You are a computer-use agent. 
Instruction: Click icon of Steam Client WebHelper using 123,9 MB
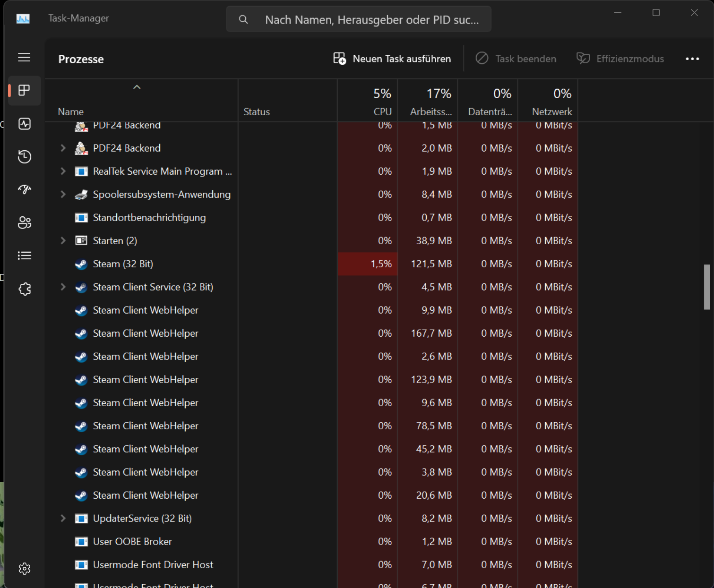click(x=81, y=380)
